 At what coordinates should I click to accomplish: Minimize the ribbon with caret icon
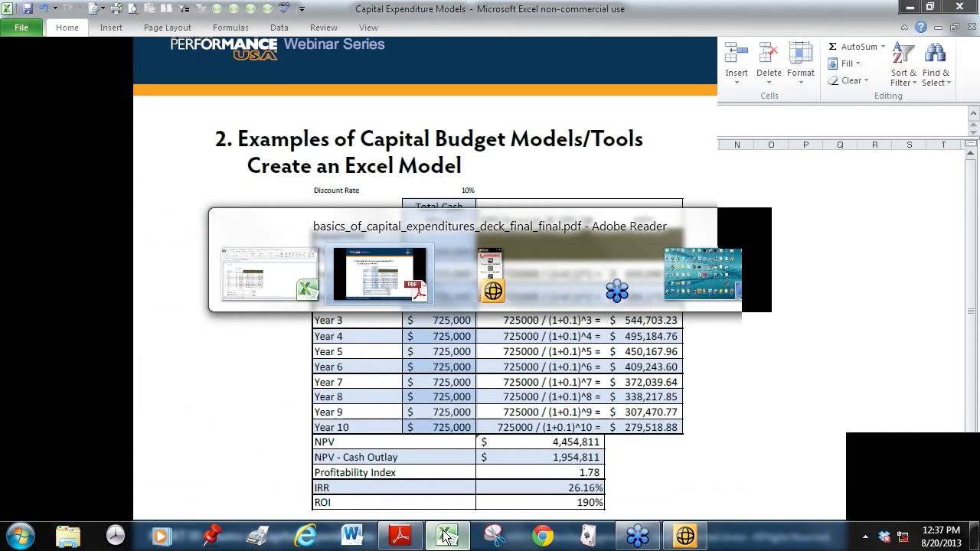pos(905,28)
